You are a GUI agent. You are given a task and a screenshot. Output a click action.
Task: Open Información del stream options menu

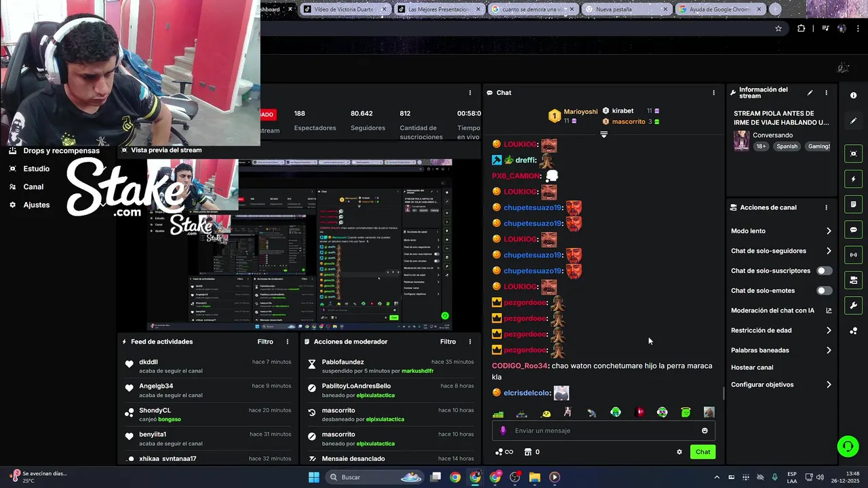pos(826,93)
